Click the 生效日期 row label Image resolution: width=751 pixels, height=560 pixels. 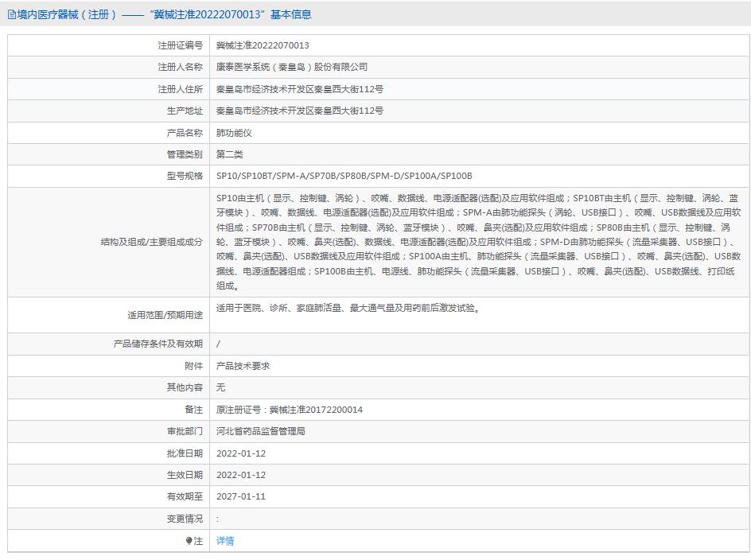pyautogui.click(x=184, y=475)
